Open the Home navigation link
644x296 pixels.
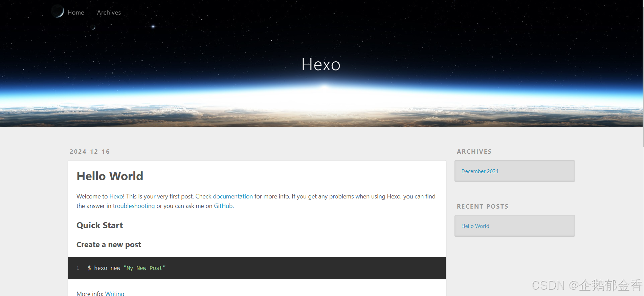76,13
